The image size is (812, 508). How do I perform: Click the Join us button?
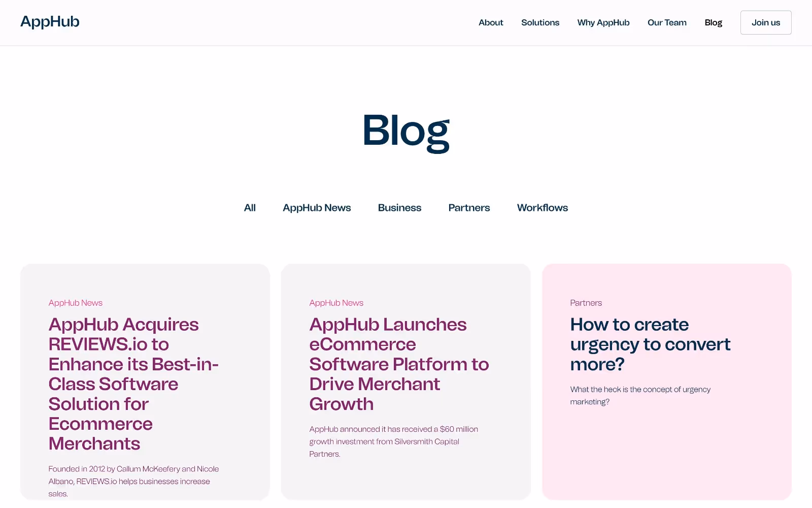coord(766,22)
